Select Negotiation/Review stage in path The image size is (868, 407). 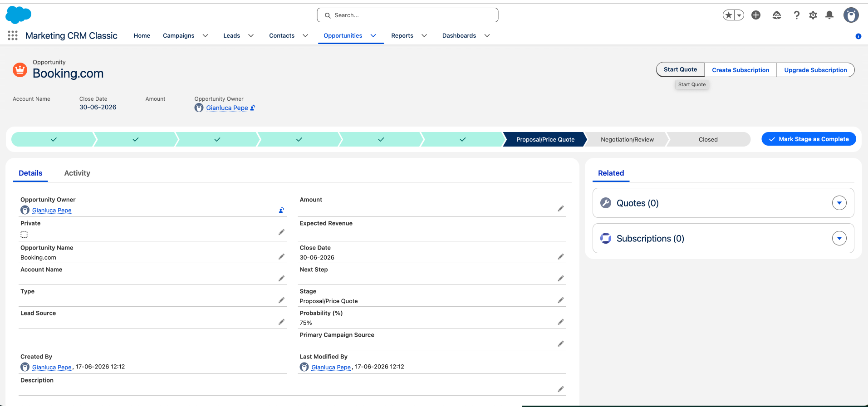[x=627, y=139]
